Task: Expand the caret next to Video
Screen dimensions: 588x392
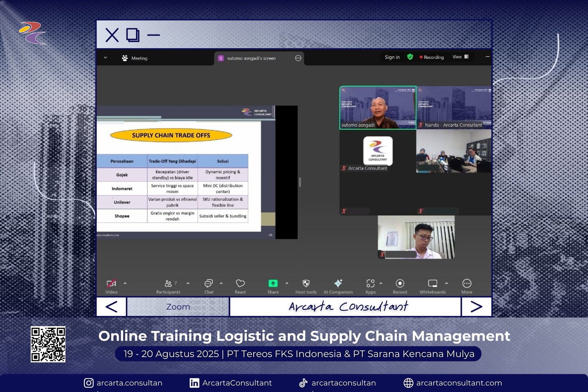Action: [125, 283]
